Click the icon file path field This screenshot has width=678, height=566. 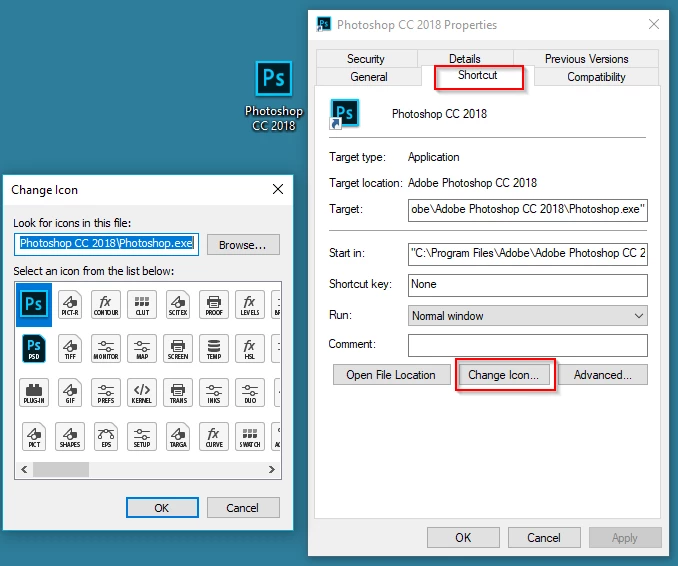(x=106, y=244)
